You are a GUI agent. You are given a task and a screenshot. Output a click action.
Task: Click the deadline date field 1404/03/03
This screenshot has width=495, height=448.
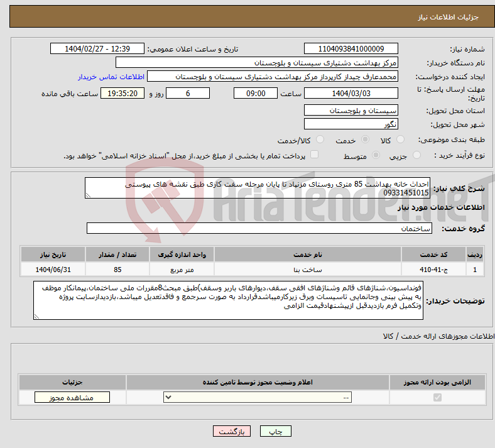[351, 93]
